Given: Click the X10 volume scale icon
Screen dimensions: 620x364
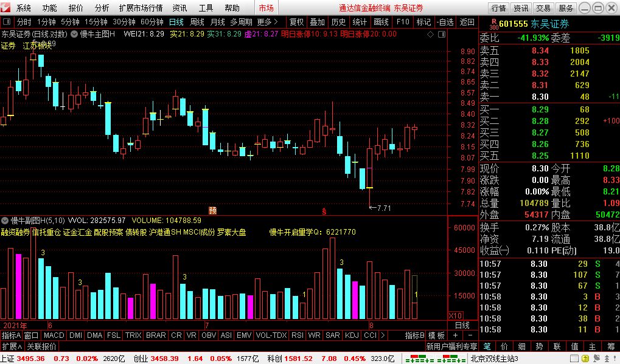Looking at the screenshot, I should [x=455, y=315].
